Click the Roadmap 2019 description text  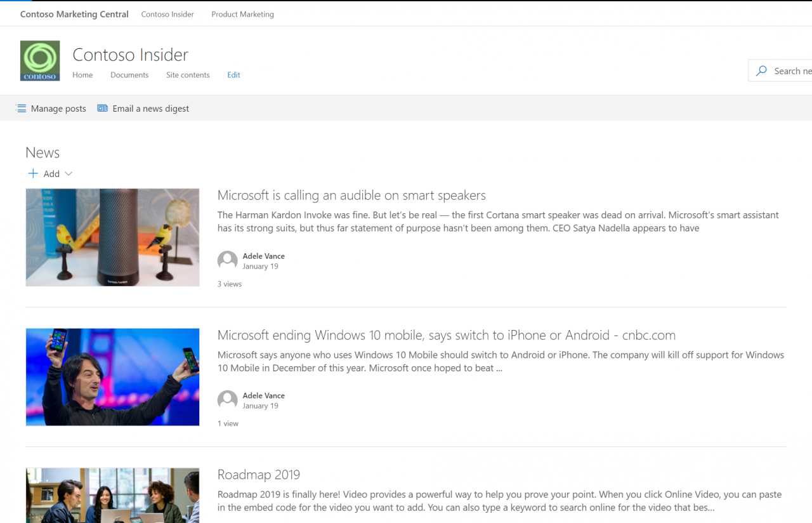499,501
